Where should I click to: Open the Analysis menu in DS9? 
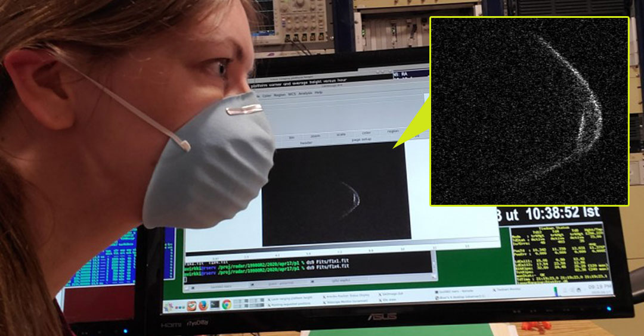(305, 93)
